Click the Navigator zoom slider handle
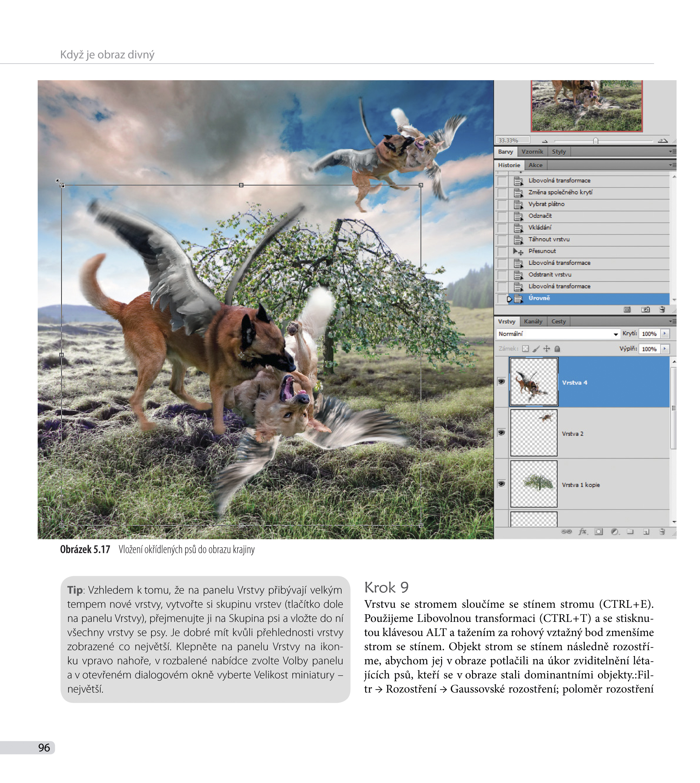The image size is (700, 783). 595,141
